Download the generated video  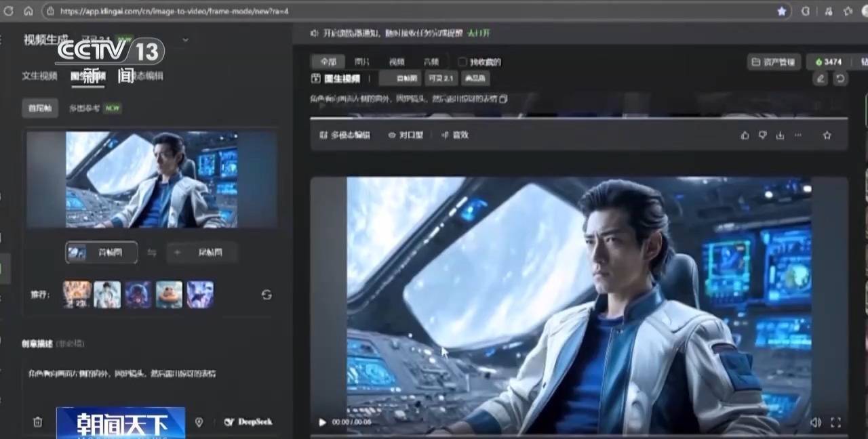(x=780, y=135)
